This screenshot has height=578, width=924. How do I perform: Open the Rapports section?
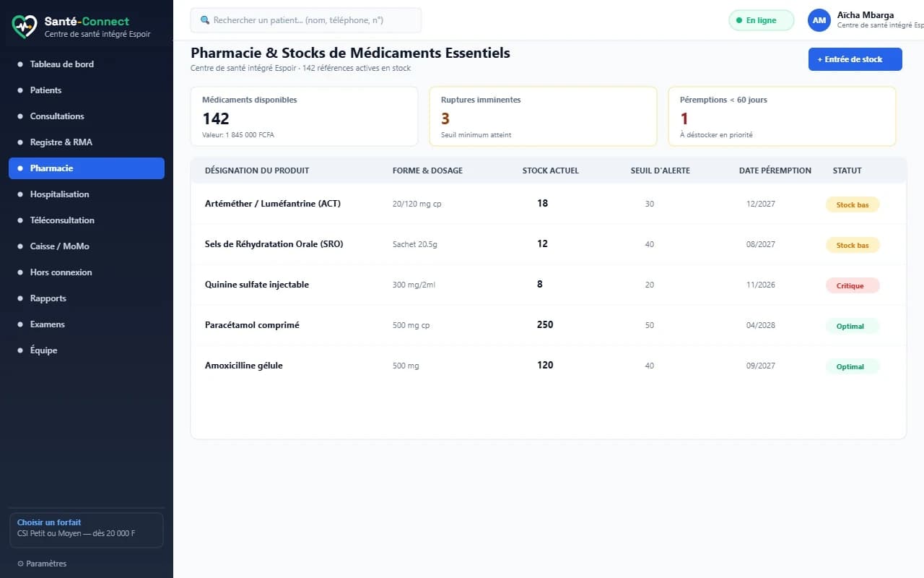(87, 298)
